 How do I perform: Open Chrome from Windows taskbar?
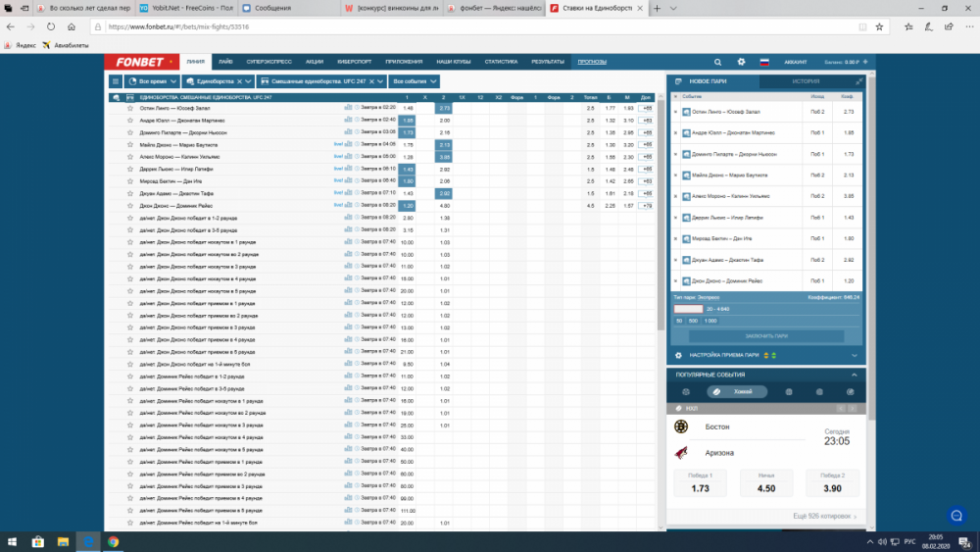[113, 541]
